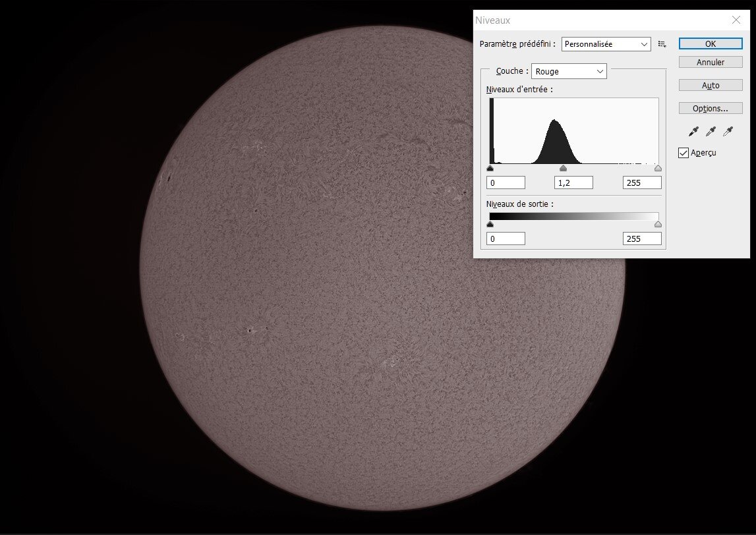The width and height of the screenshot is (756, 535).
Task: Click the input highlight value field 255
Action: pos(642,183)
